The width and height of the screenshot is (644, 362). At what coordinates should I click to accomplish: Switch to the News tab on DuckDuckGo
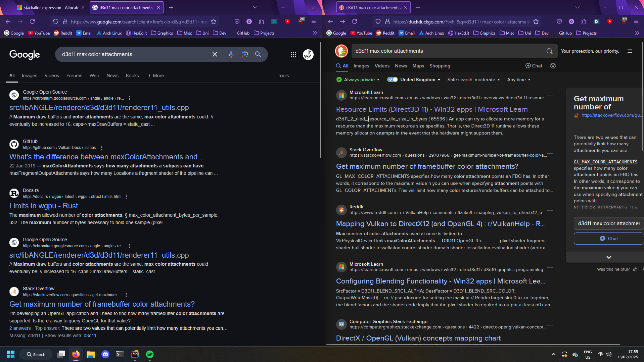click(x=401, y=66)
